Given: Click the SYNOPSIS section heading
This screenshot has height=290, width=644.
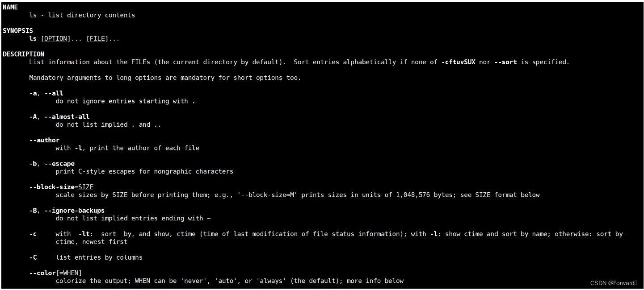Looking at the screenshot, I should click(x=18, y=31).
